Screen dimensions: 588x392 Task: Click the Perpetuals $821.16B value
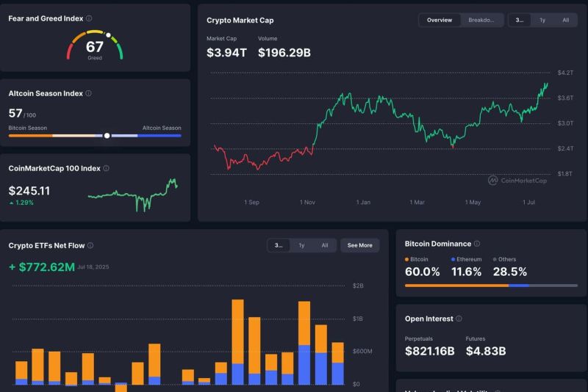(x=430, y=351)
